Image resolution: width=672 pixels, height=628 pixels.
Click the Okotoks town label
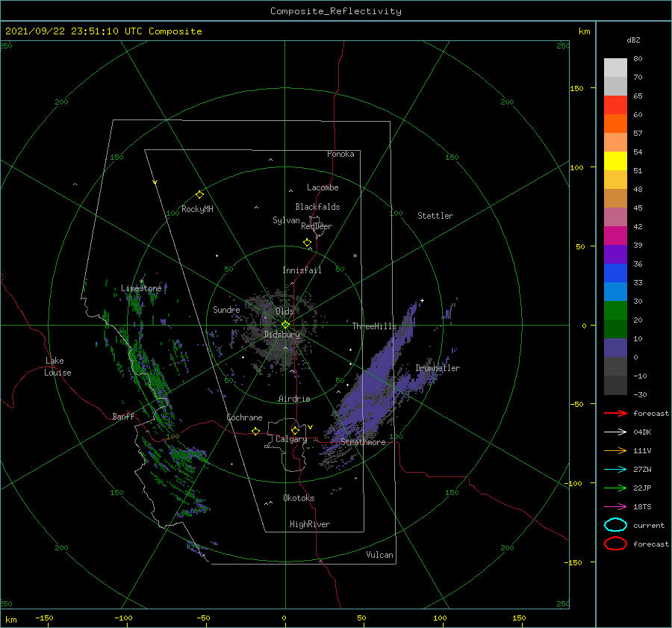coord(299,498)
